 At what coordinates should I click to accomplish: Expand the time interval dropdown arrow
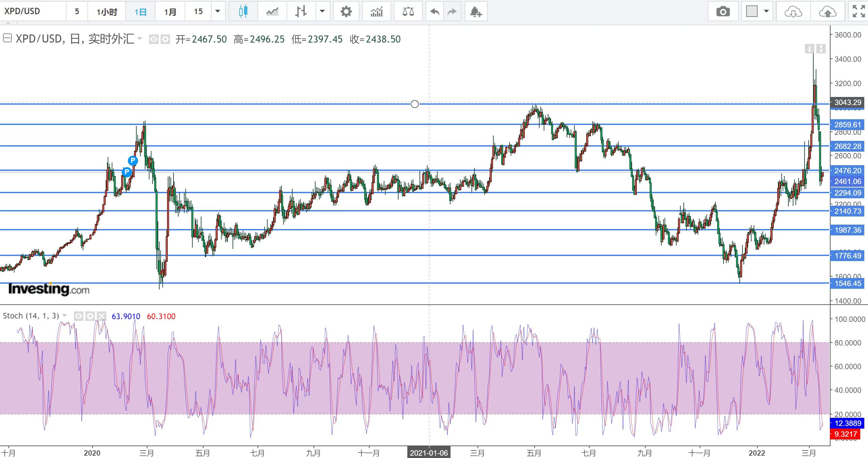coord(218,11)
